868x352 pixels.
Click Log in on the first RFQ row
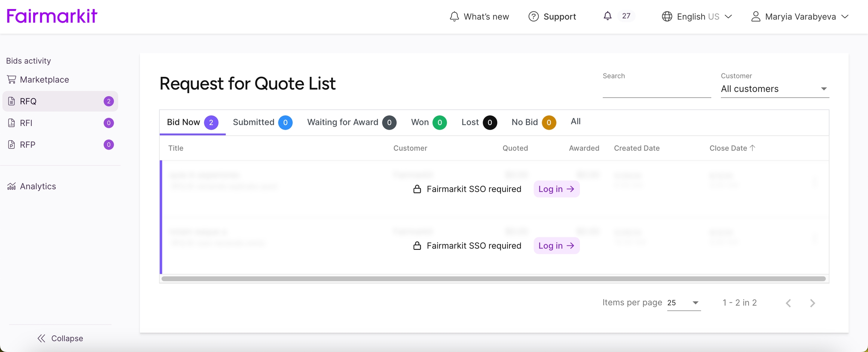point(556,189)
